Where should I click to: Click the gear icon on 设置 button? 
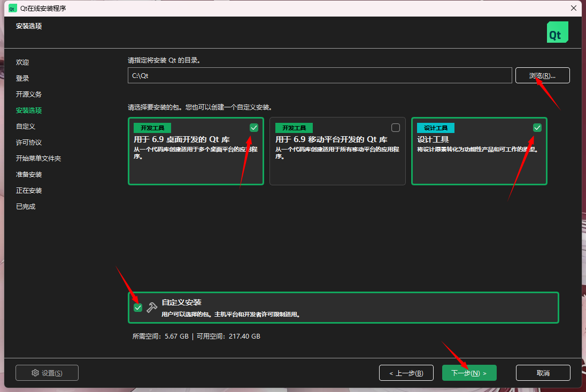click(35, 373)
